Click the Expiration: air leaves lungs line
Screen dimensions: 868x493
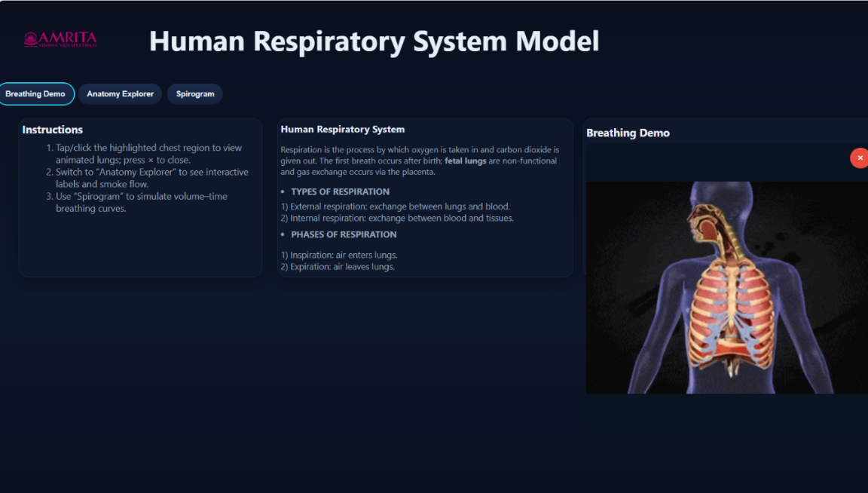[338, 267]
